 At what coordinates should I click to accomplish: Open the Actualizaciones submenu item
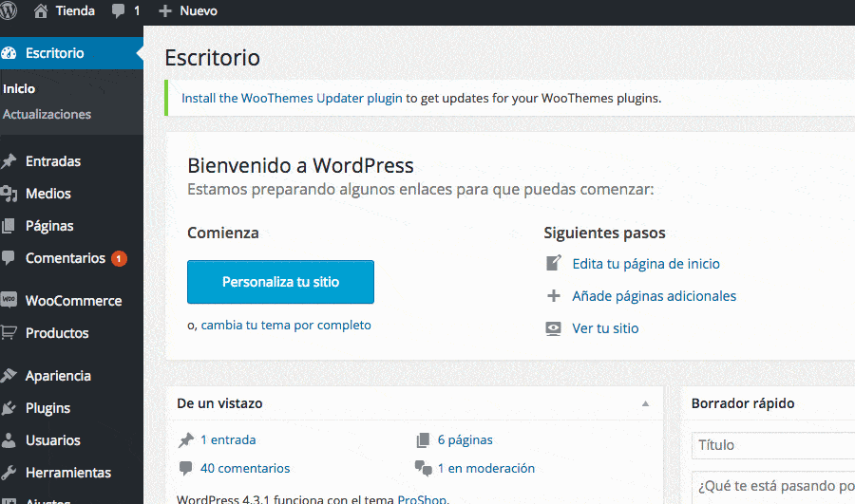click(x=47, y=115)
